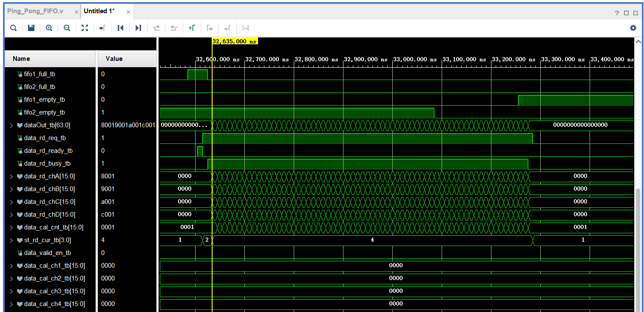
Task: Select data_valid_en_tb signal
Action: click(x=48, y=253)
